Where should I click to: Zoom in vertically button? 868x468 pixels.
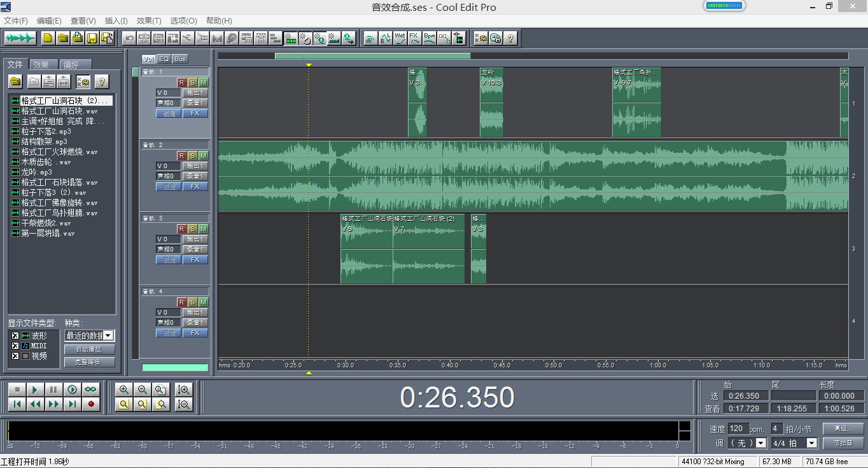click(184, 390)
